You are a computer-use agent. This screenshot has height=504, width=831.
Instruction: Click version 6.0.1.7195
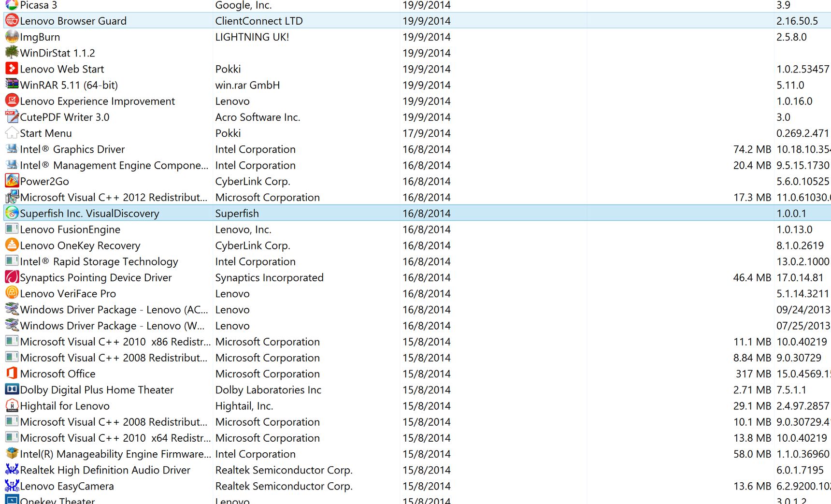pyautogui.click(x=800, y=470)
